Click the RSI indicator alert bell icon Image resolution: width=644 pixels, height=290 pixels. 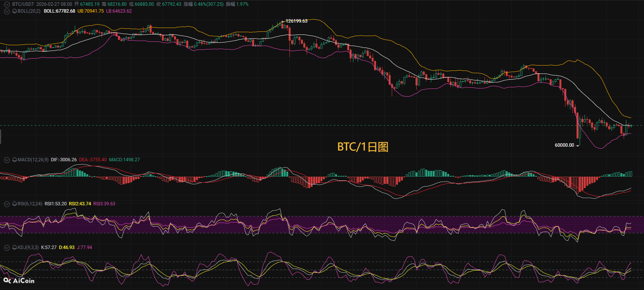pyautogui.click(x=15, y=204)
